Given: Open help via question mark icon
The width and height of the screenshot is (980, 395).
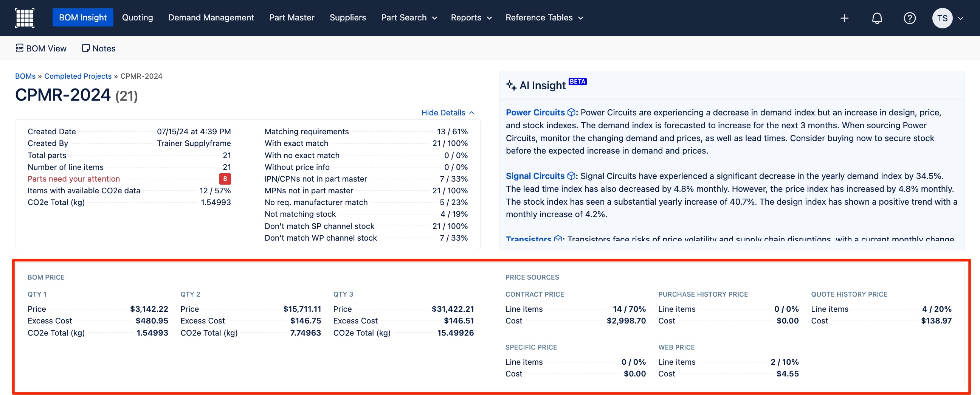Looking at the screenshot, I should tap(909, 18).
